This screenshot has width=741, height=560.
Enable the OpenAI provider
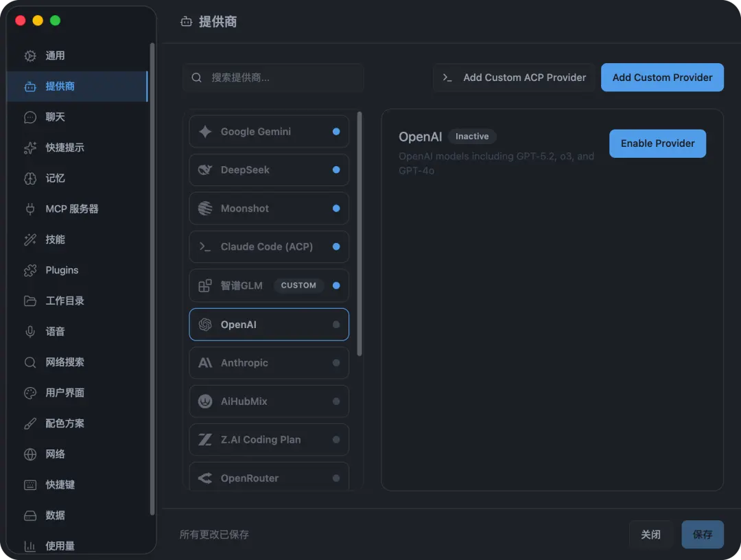click(x=657, y=143)
